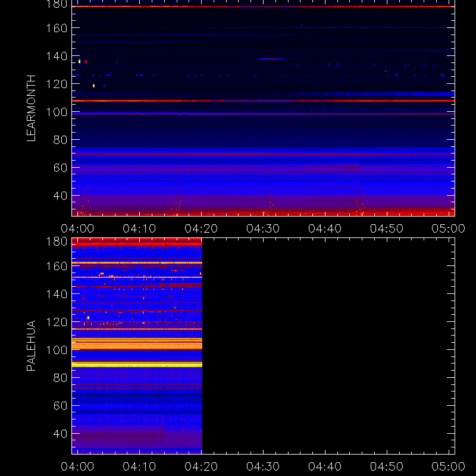The image size is (476, 476).
Task: Select the 100 frequency label on Palehua plot
Action: pos(57,350)
